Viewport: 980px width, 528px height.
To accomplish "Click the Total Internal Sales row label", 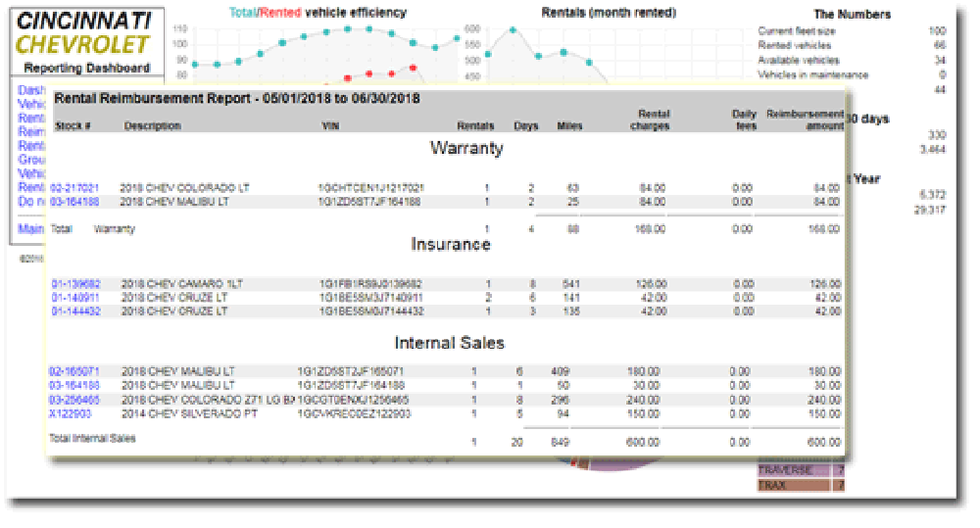I will coord(92,439).
